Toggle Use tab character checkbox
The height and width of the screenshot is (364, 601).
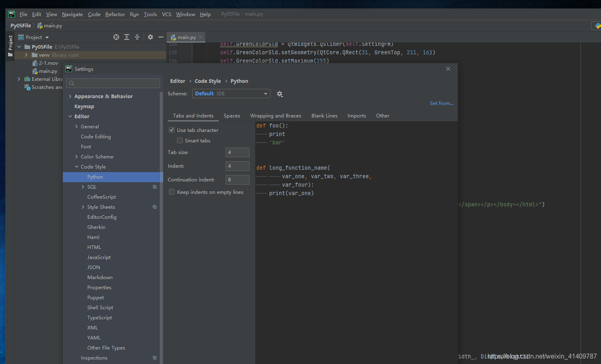coord(172,130)
